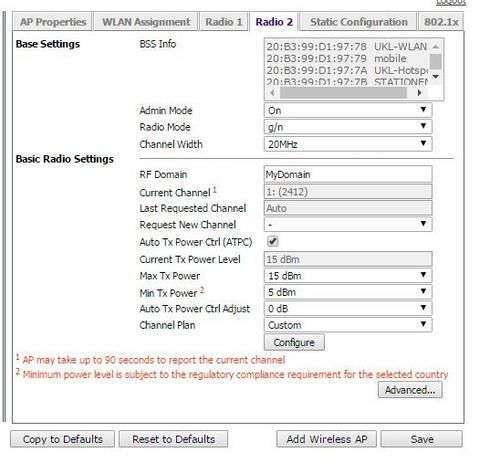Click the Current Tx Power Level field

click(348, 259)
